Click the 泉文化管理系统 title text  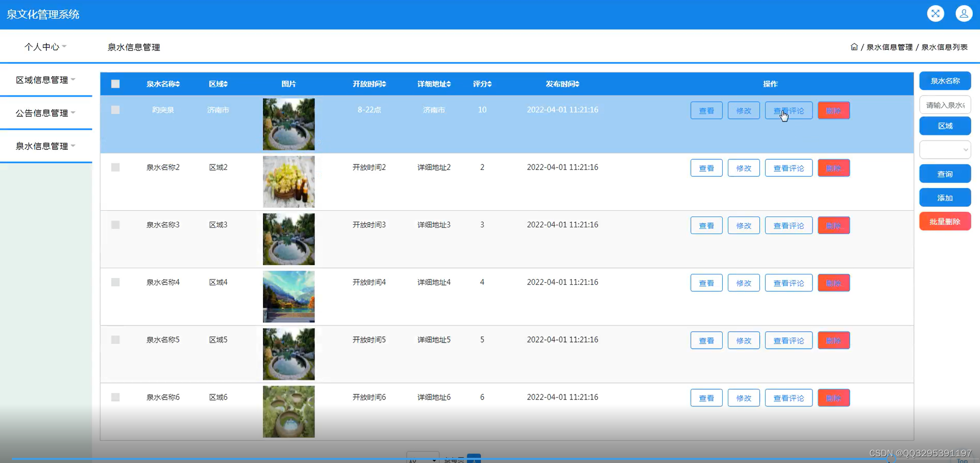tap(43, 14)
